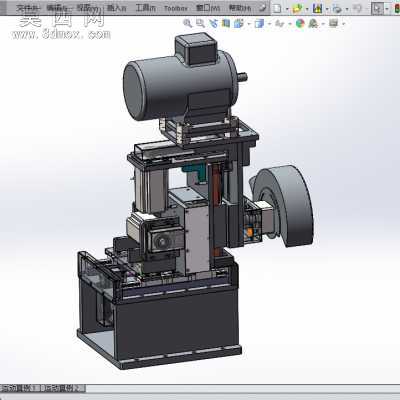400x400 pixels.
Task: Click the Edit Appearance color ball icon
Action: tap(300, 23)
